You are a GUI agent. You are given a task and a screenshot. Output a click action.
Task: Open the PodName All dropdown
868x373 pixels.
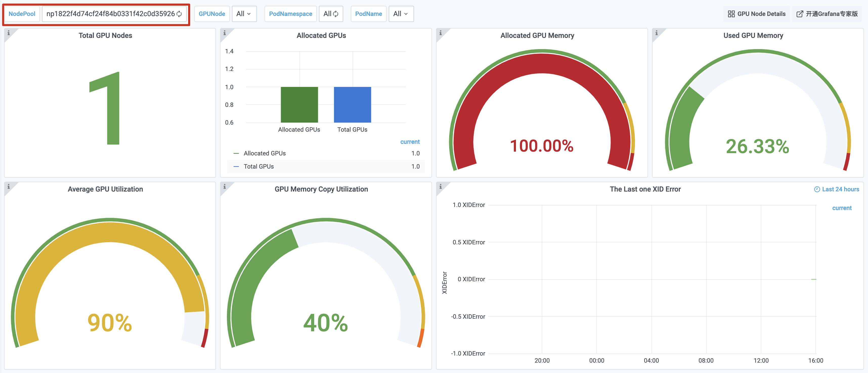401,14
